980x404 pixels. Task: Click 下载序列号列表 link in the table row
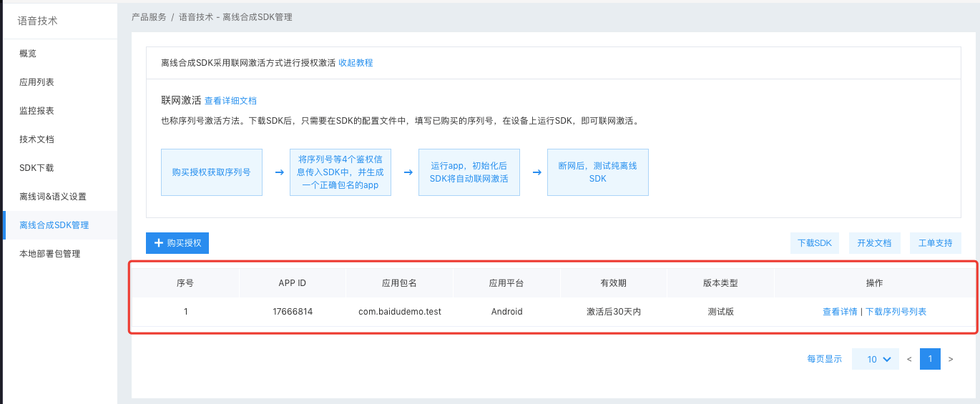pos(896,312)
